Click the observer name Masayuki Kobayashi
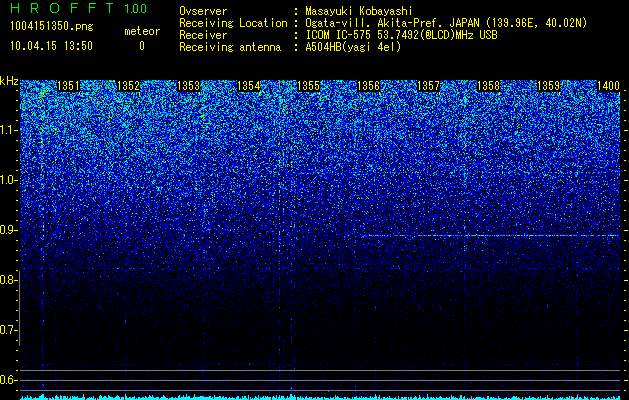629x400 pixels. 359,11
